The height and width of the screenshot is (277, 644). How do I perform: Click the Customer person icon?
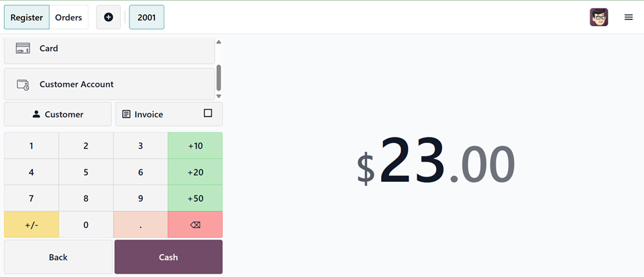[36, 115]
